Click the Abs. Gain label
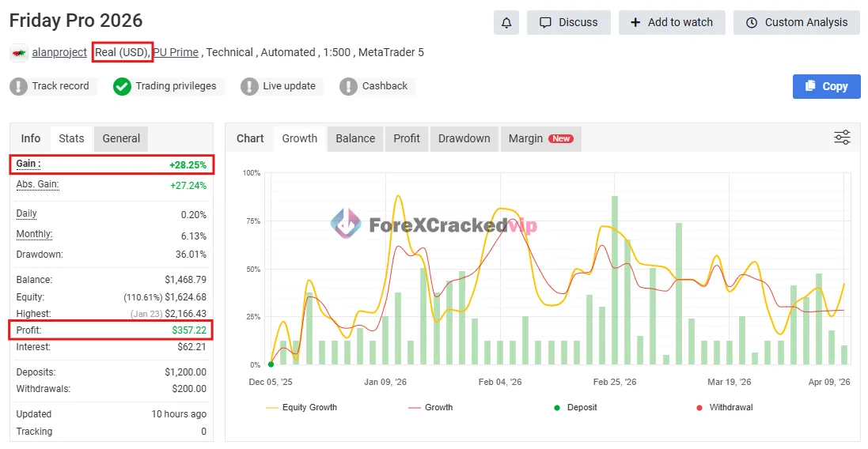 point(38,185)
